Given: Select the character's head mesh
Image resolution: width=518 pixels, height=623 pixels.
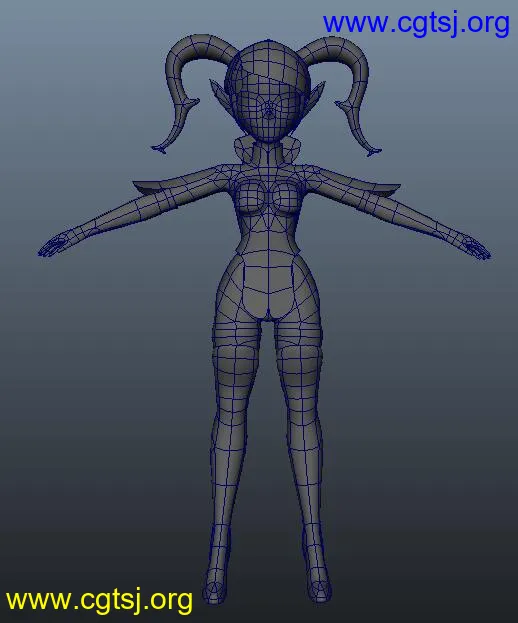Looking at the screenshot, I should tap(267, 91).
